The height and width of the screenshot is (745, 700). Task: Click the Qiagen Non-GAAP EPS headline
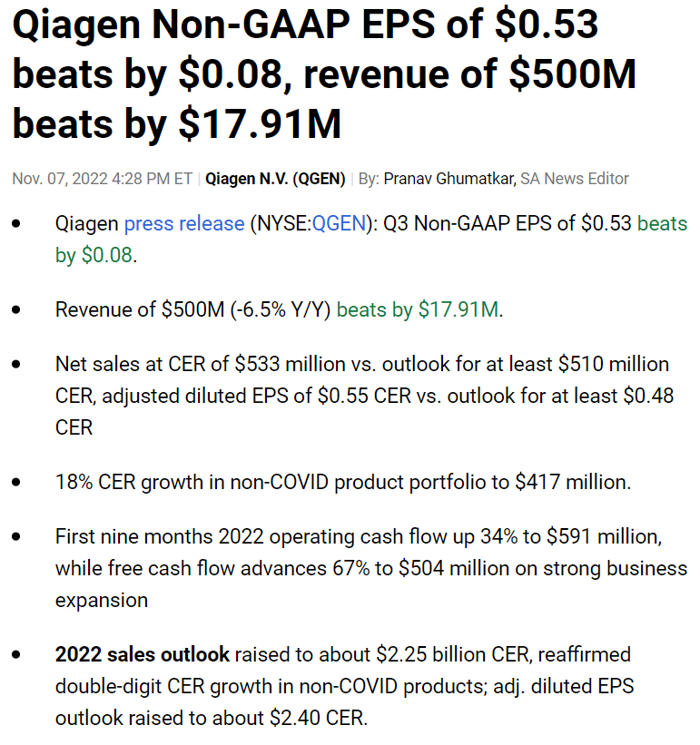(323, 74)
